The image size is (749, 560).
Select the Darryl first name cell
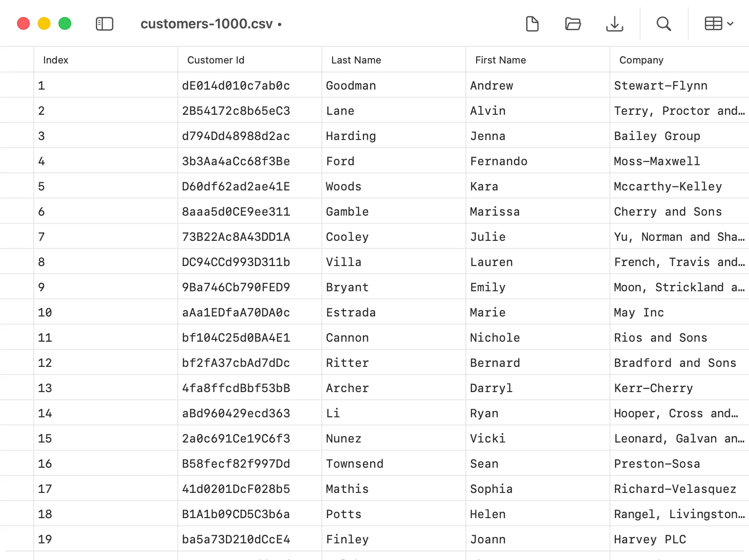coord(538,388)
